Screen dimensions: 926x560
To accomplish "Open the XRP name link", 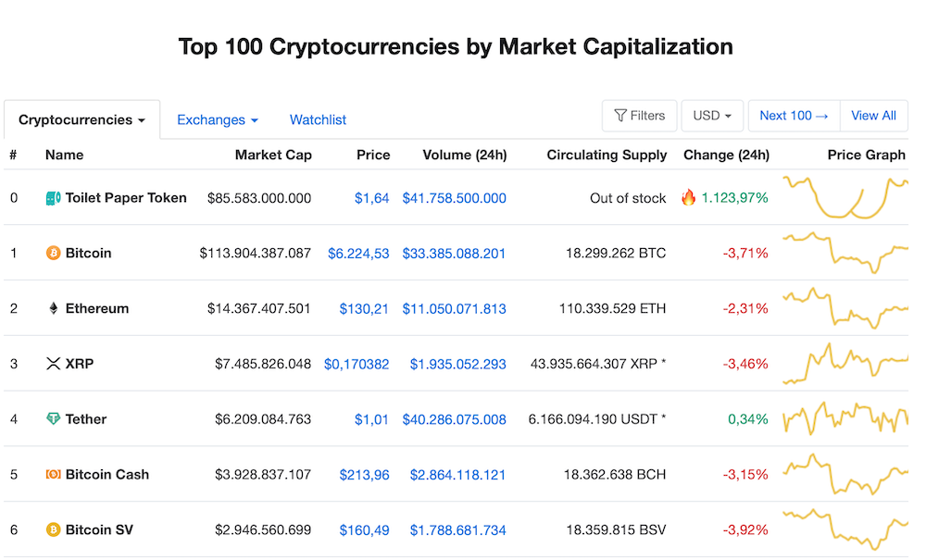I will (x=80, y=364).
